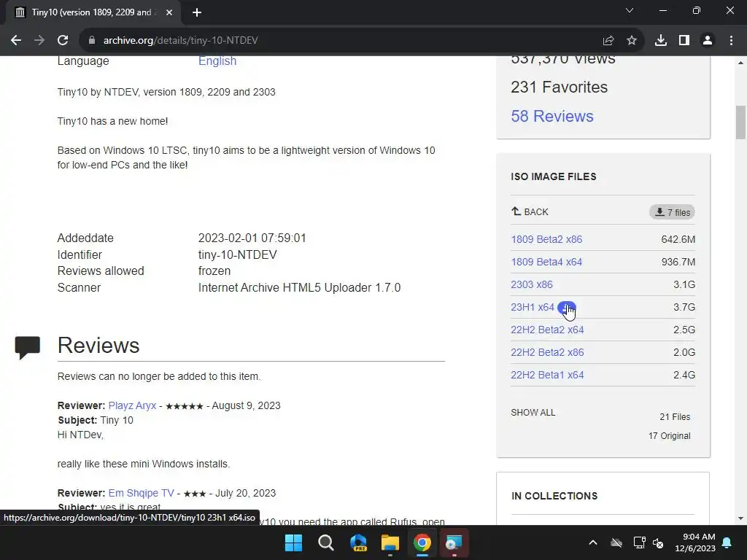Screen dimensions: 747x560
Task: Download 22H2 Beta2 x86 ISO
Action: coord(547,352)
